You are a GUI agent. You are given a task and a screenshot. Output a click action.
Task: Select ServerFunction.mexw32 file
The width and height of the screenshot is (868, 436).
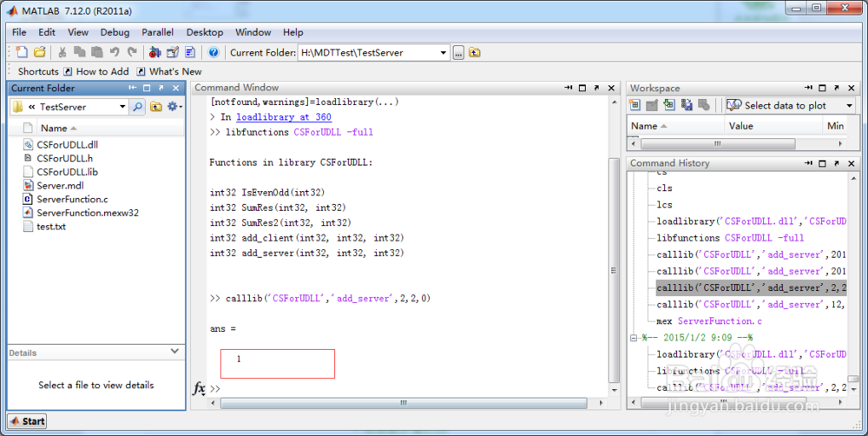point(81,213)
